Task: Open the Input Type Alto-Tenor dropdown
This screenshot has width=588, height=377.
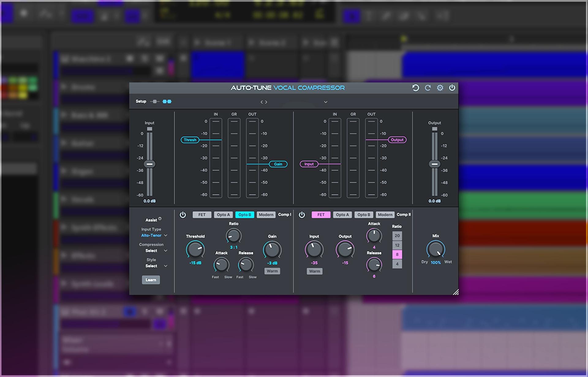Action: pyautogui.click(x=154, y=235)
